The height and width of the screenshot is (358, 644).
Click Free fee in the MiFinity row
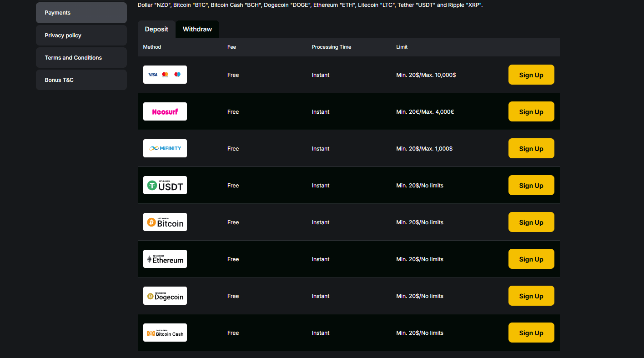click(233, 149)
